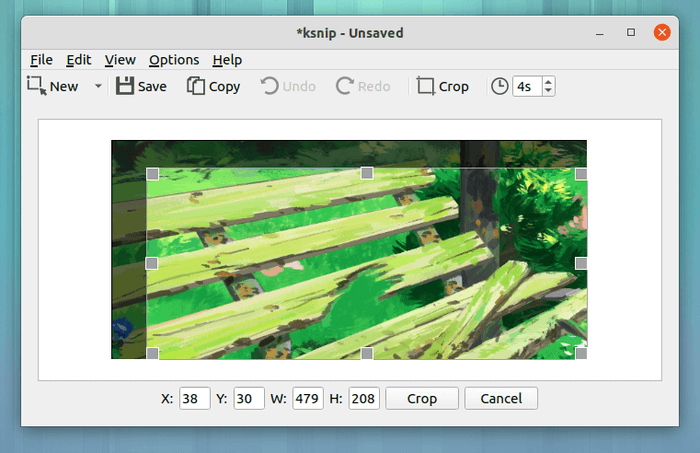Viewport: 700px width, 453px height.
Task: Select the Crop tool in the toolbar
Action: [442, 86]
